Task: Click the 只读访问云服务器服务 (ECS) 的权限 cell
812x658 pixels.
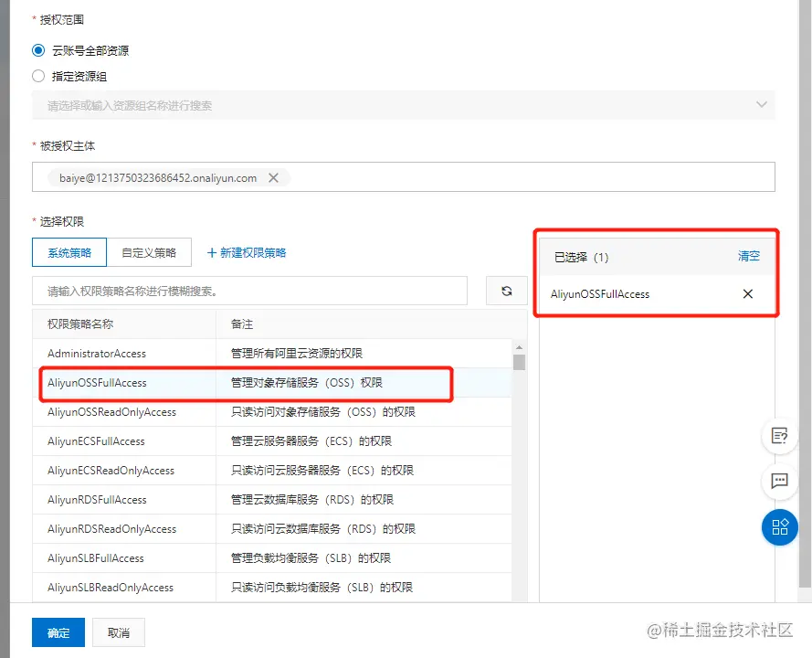Action: click(x=364, y=471)
